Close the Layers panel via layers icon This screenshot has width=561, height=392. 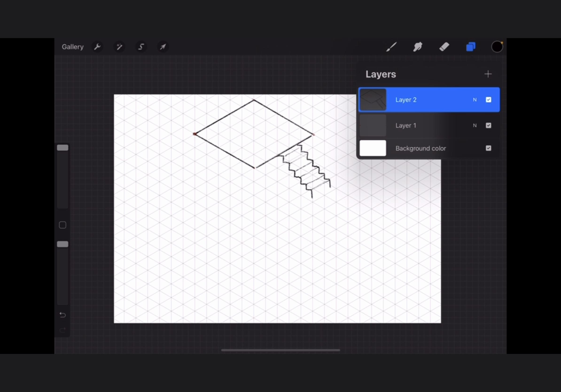click(471, 47)
